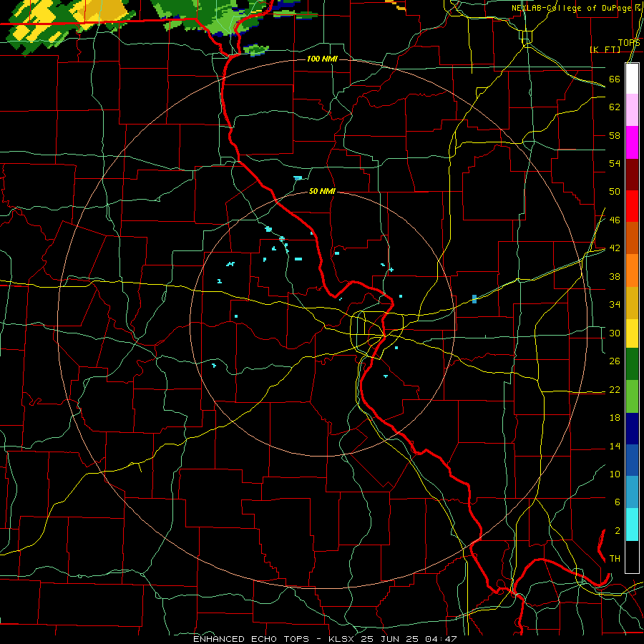Click the bright red 46-50 kft swatch
The height and width of the screenshot is (644, 644).
(632, 206)
